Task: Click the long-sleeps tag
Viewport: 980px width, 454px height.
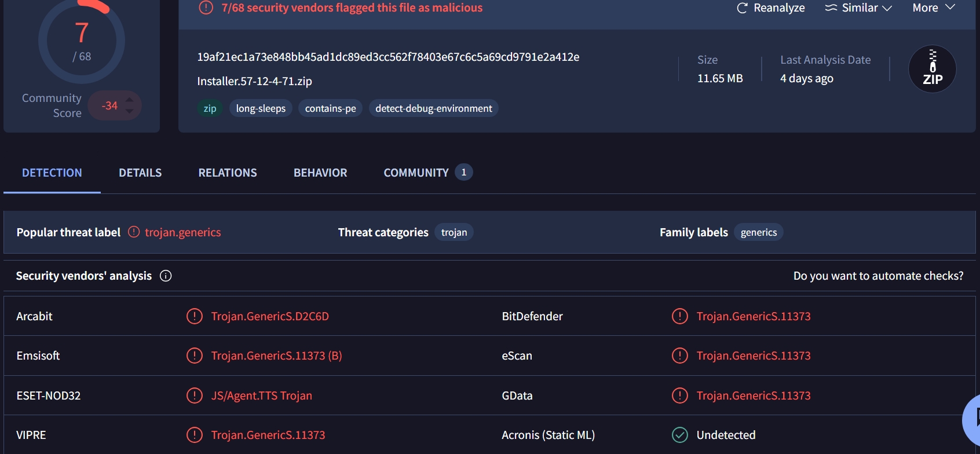Action: point(261,108)
